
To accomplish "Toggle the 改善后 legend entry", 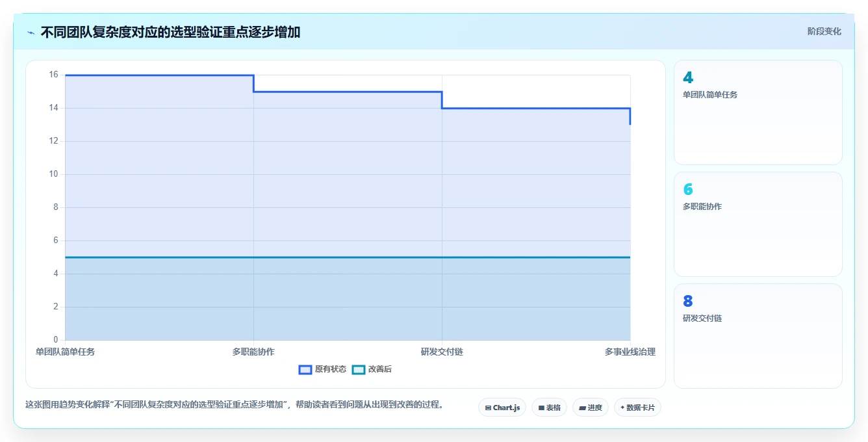I will [x=372, y=369].
